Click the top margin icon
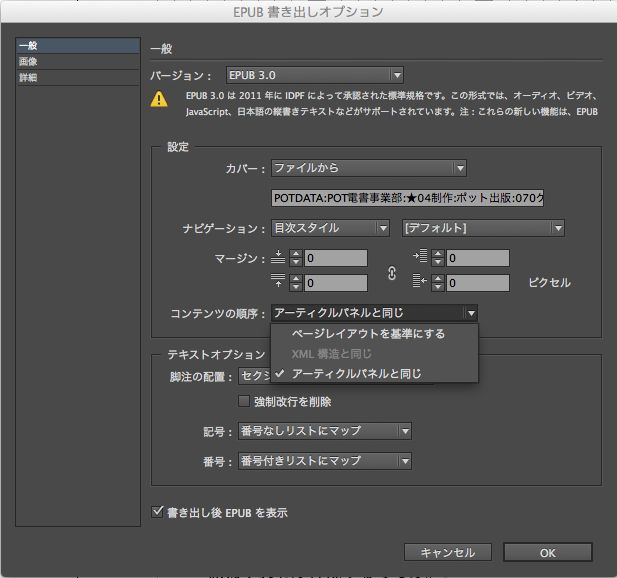The width and height of the screenshot is (617, 578). pos(277,258)
